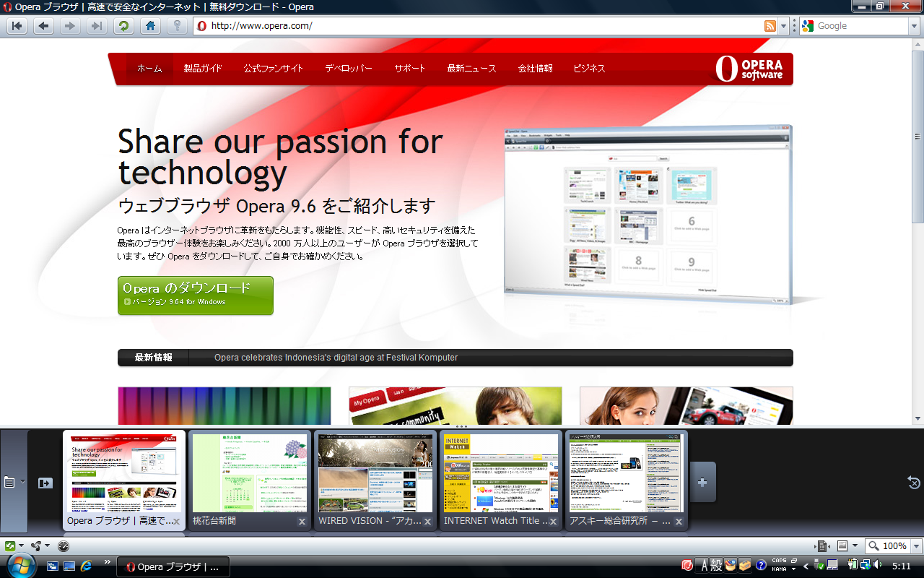The image size is (924, 578).
Task: Show hidden system tray icons arrow
Action: click(806, 566)
